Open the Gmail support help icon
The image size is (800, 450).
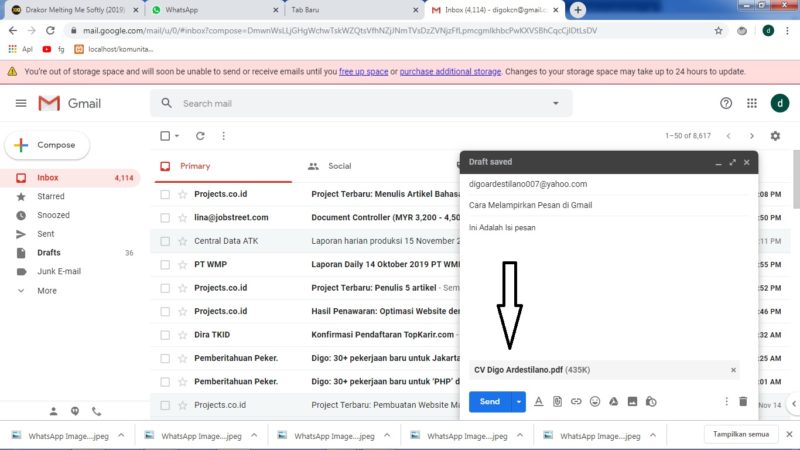[726, 104]
